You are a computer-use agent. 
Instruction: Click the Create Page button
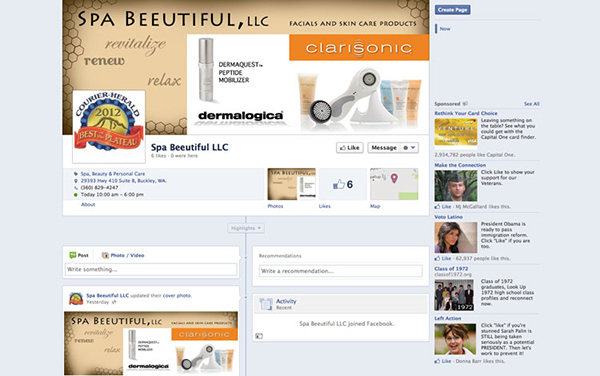453,10
